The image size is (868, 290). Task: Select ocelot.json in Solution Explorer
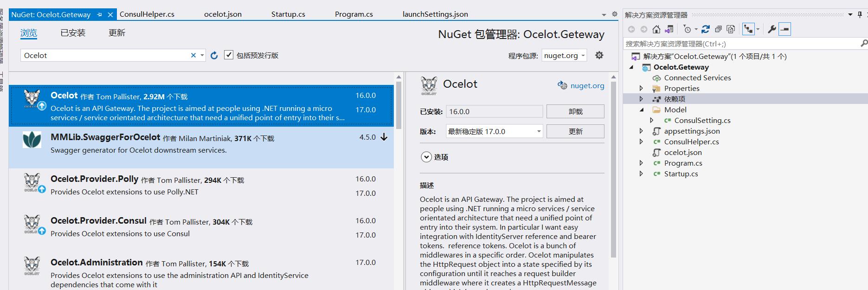pos(682,152)
